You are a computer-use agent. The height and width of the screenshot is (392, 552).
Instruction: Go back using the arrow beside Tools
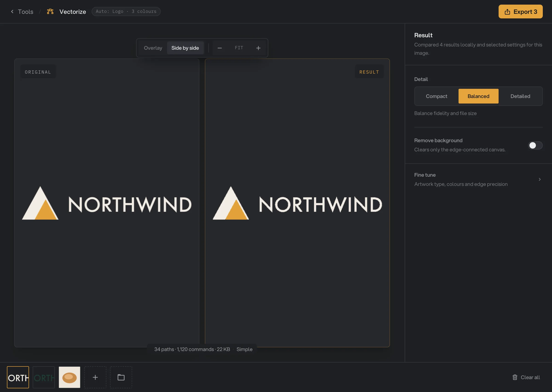click(x=12, y=11)
